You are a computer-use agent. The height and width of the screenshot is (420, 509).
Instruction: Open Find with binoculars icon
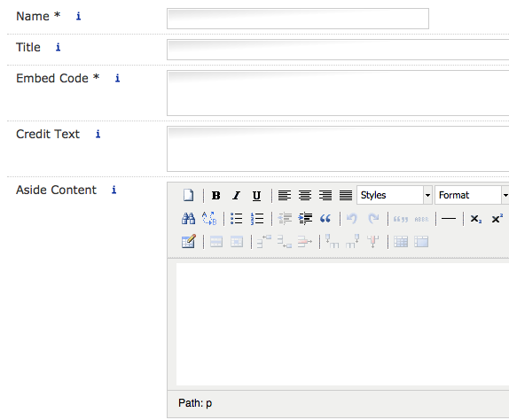pyautogui.click(x=188, y=219)
